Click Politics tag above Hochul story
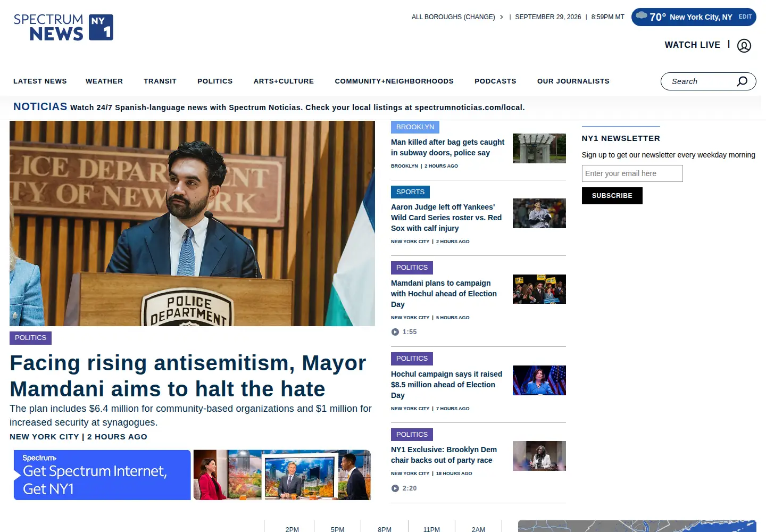Screen dimensions: 766x532 (412, 359)
